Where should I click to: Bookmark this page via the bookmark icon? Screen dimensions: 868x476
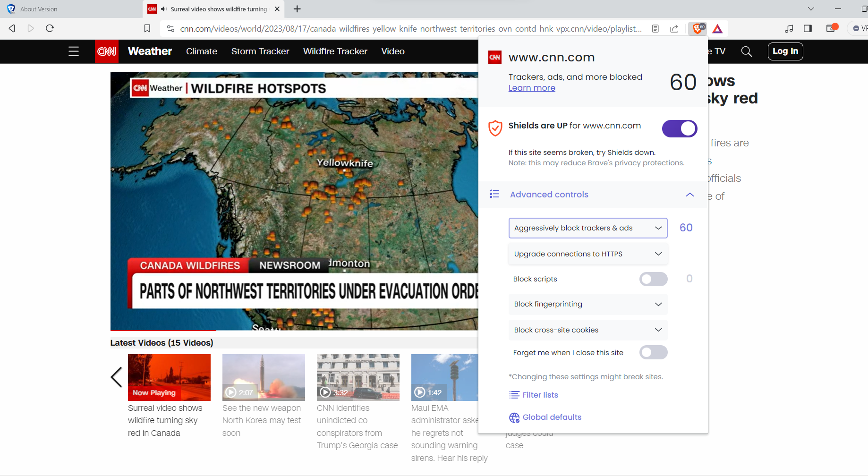click(x=147, y=28)
